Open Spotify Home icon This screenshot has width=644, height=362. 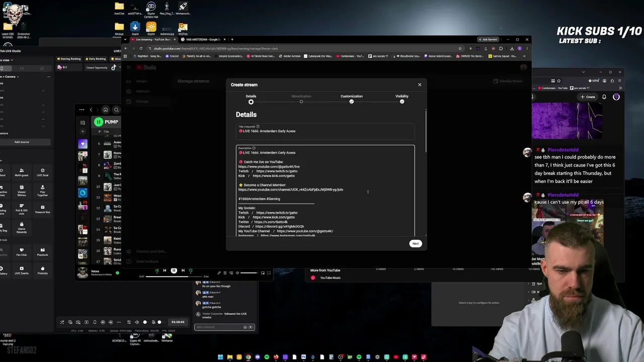tap(105, 110)
